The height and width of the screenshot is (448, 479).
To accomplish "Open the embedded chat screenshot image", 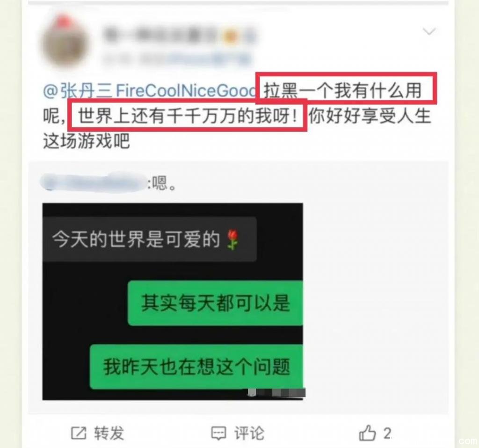I will point(173,301).
